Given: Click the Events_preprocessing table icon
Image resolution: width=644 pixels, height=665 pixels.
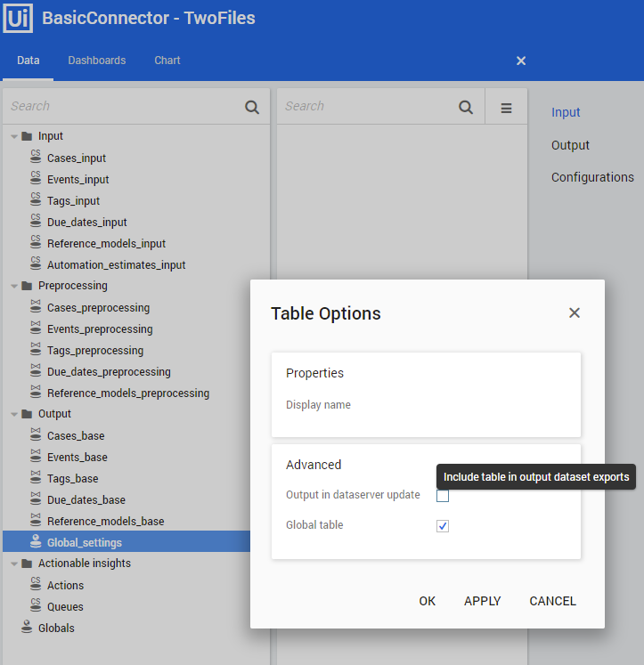Looking at the screenshot, I should coord(36,328).
